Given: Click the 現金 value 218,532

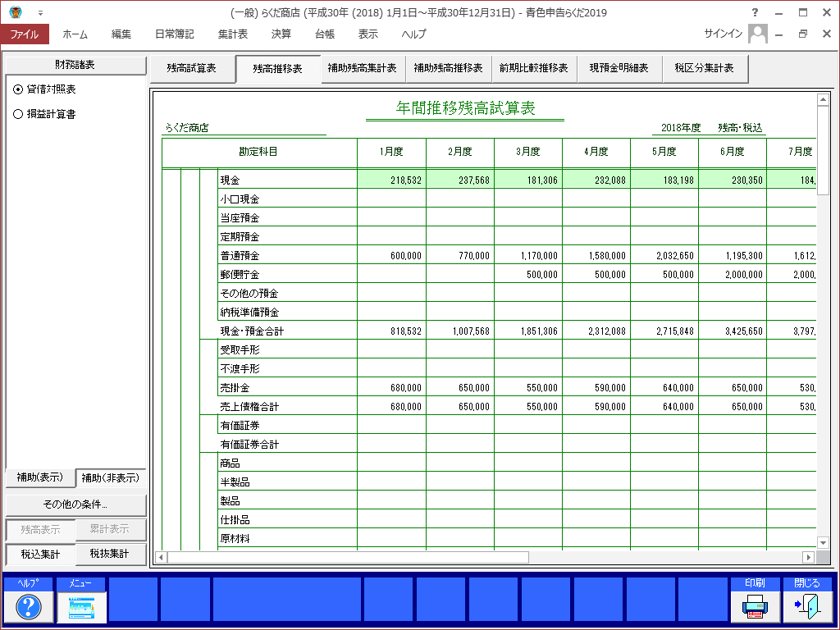Looking at the screenshot, I should click(x=406, y=180).
